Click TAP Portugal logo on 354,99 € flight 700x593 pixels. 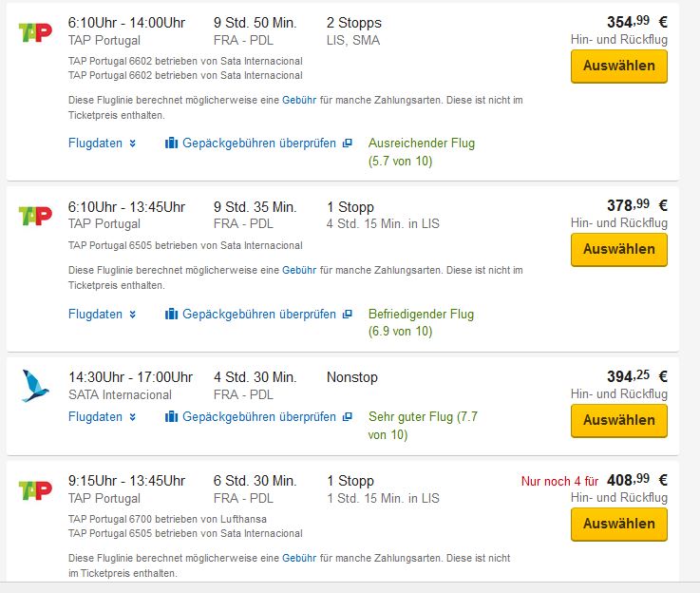point(35,31)
